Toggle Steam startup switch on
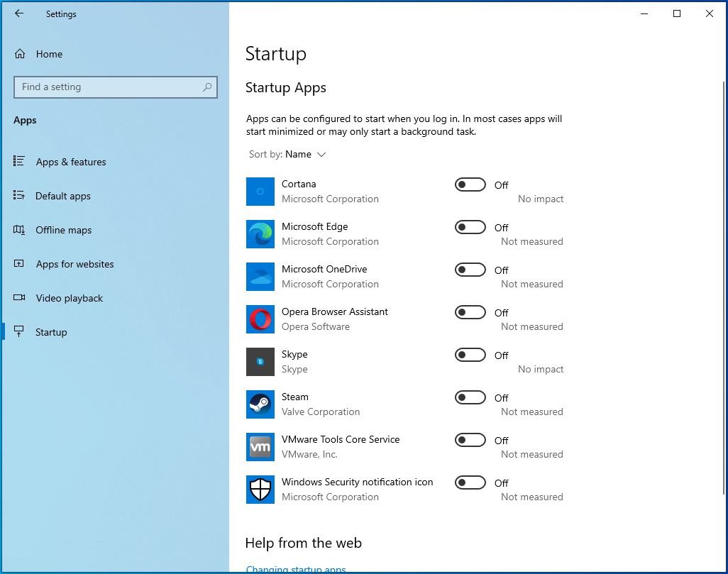The width and height of the screenshot is (728, 574). (x=470, y=398)
